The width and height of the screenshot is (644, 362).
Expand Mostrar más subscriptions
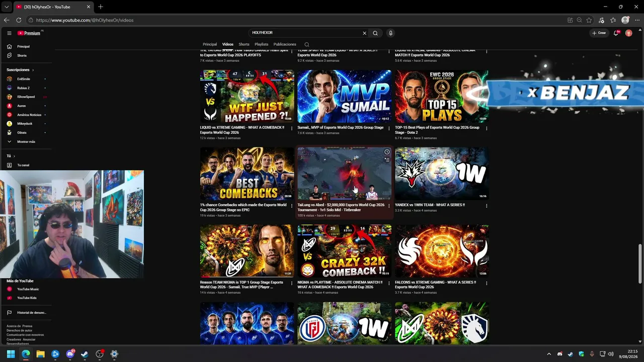tap(26, 142)
